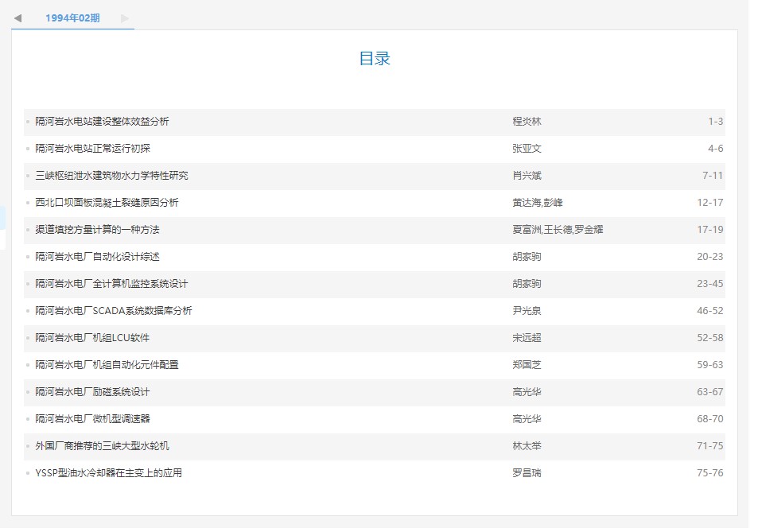The width and height of the screenshot is (758, 532).
Task: Click page range 71-75
Action: tap(710, 446)
